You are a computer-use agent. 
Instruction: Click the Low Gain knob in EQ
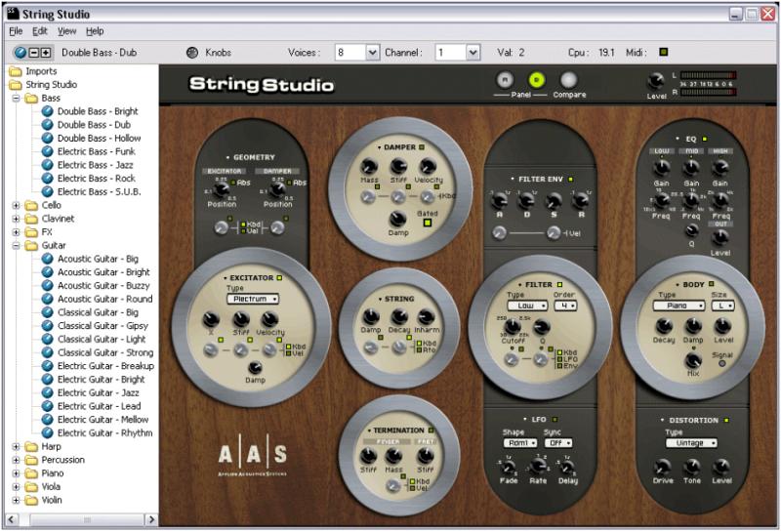pyautogui.click(x=662, y=170)
